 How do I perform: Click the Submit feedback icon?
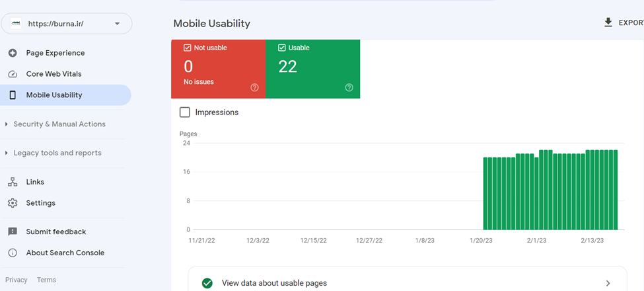[x=13, y=232]
